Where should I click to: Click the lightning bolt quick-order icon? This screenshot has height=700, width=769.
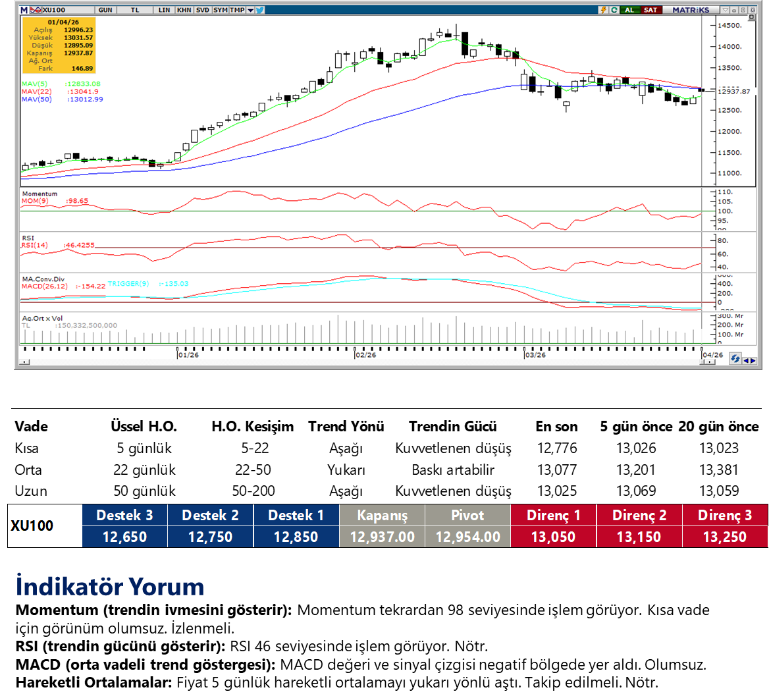603,10
